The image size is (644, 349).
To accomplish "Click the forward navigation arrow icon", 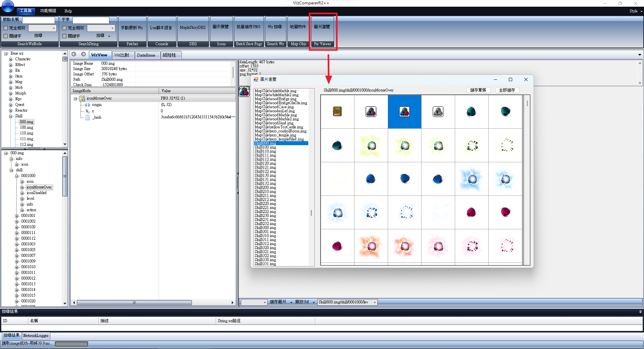I will point(84,54).
